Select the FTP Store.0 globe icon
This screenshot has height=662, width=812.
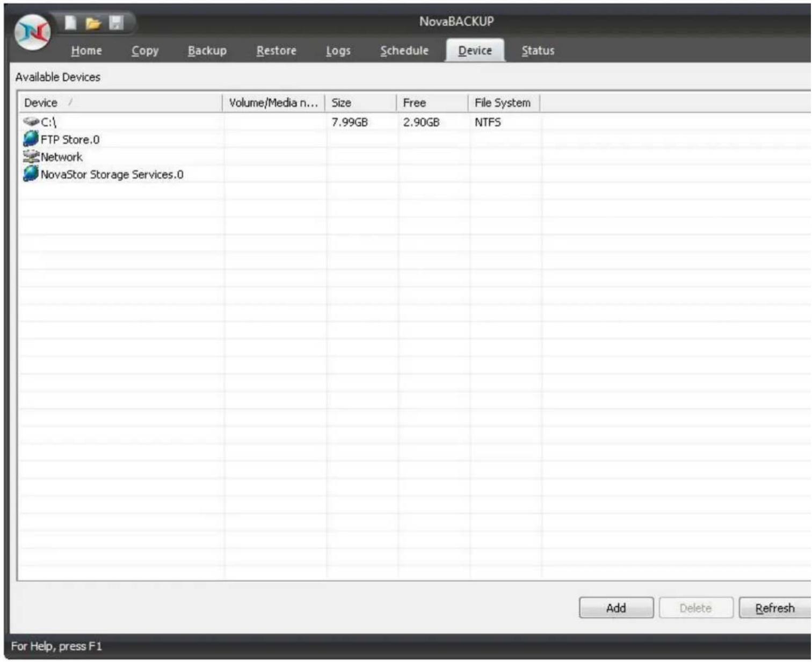click(31, 139)
